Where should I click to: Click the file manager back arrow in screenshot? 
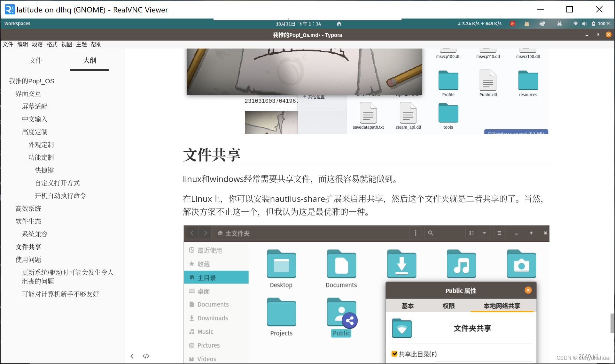192,233
